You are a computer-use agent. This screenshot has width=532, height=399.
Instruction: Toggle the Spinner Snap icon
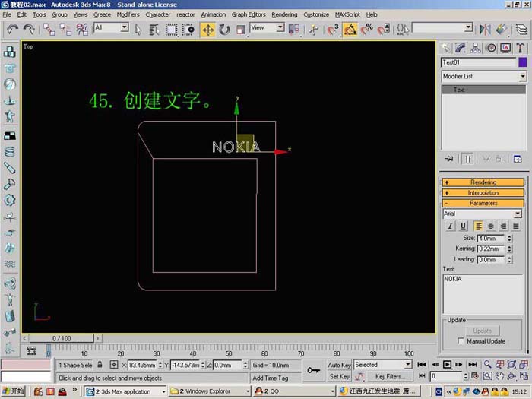click(x=383, y=30)
